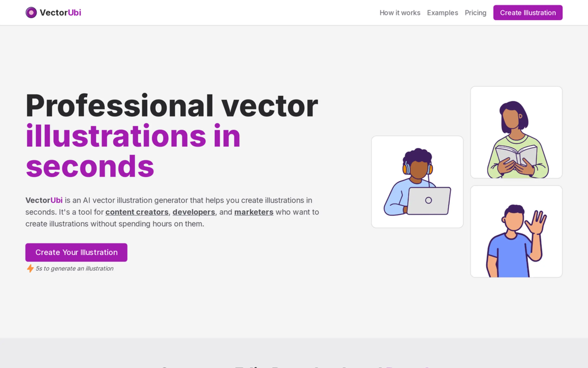
Task: Select the waving man illustration
Action: pyautogui.click(x=516, y=231)
